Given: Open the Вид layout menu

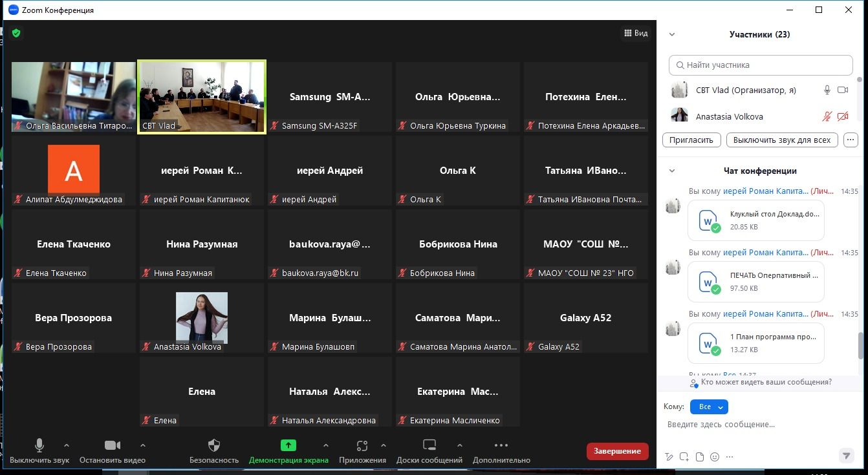Looking at the screenshot, I should pos(635,33).
